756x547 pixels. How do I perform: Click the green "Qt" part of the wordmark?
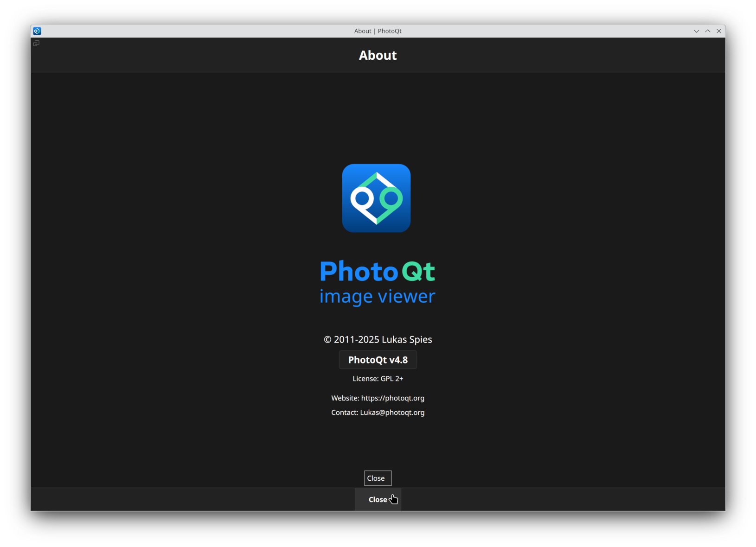tap(418, 271)
